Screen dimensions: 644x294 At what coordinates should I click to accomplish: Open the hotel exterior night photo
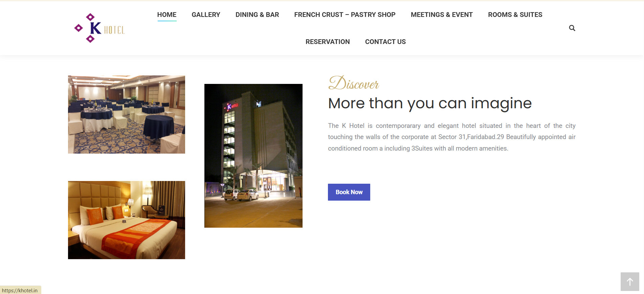[253, 156]
